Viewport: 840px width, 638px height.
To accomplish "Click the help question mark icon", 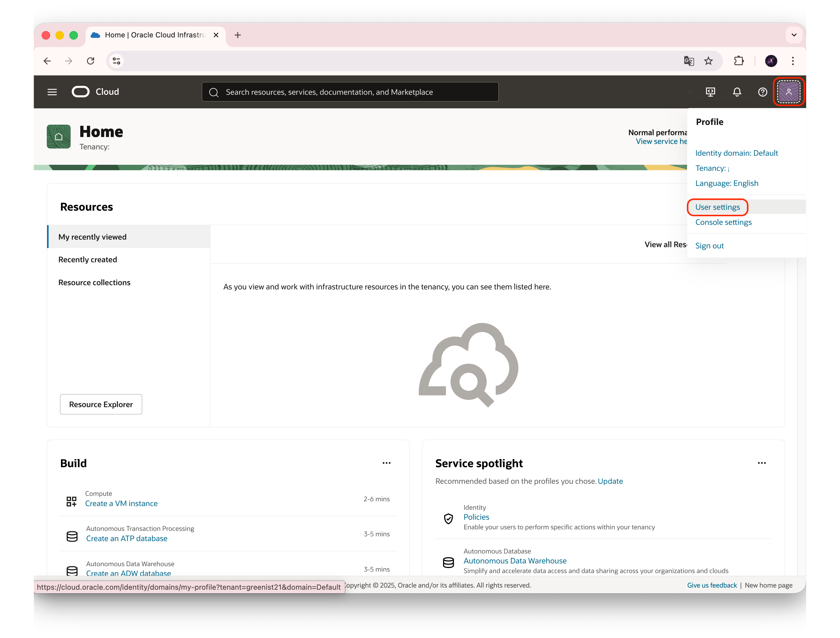I will point(762,92).
